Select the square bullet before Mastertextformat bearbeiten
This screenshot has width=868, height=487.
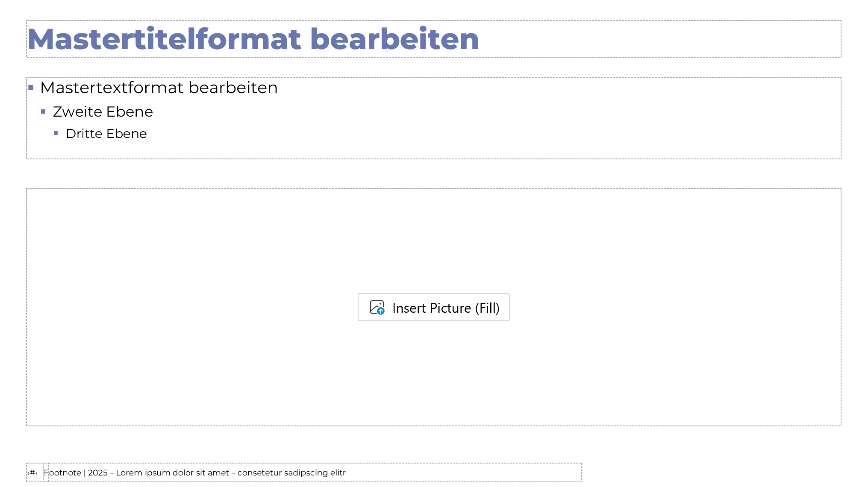pyautogui.click(x=31, y=88)
